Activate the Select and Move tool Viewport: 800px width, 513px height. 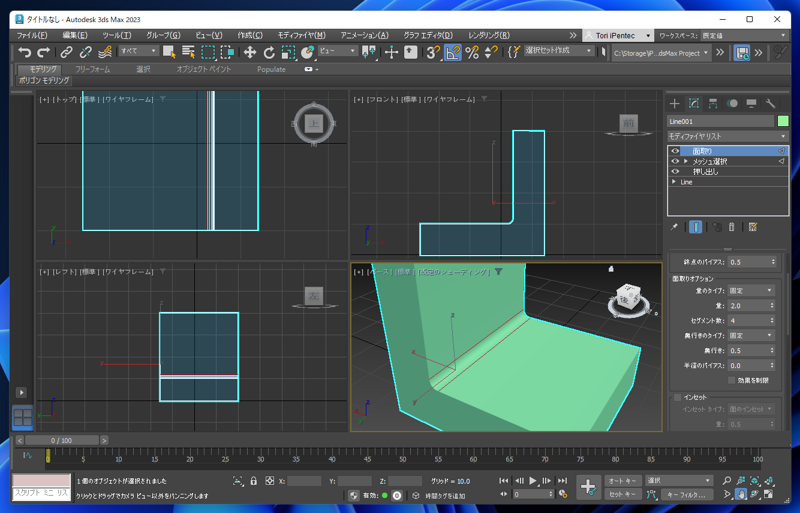[249, 52]
